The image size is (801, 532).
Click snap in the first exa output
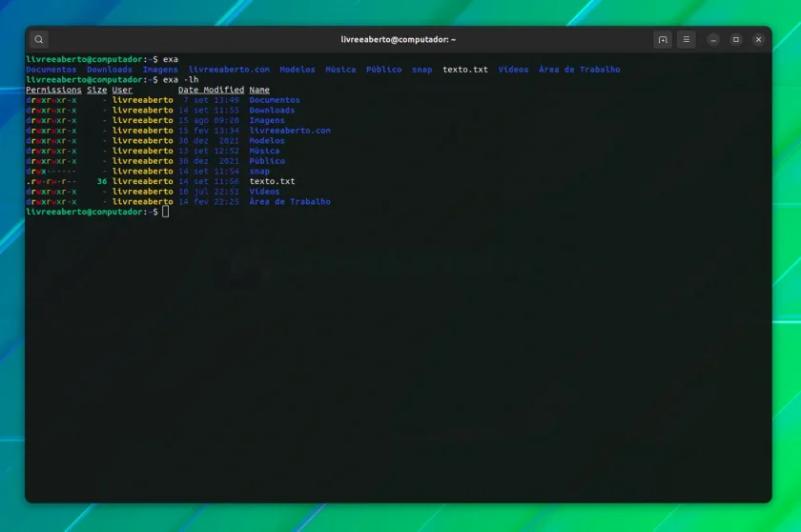pyautogui.click(x=421, y=70)
